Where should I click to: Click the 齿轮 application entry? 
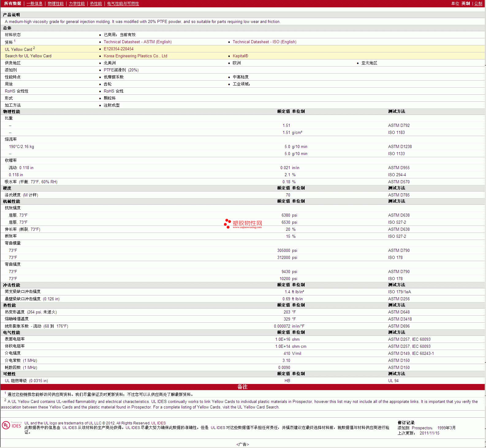pos(108,84)
